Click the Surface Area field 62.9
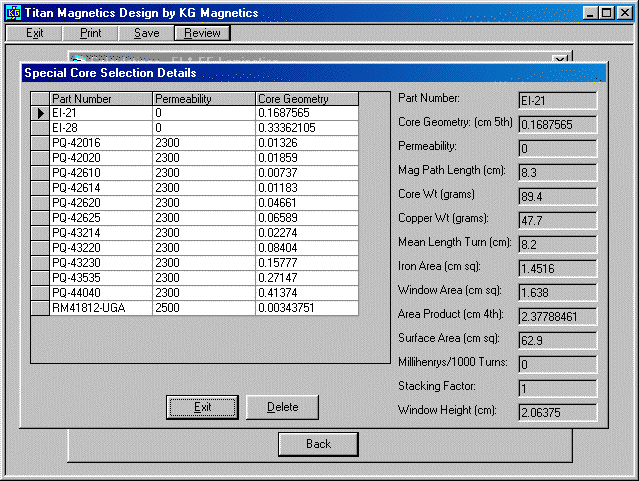 coord(558,341)
